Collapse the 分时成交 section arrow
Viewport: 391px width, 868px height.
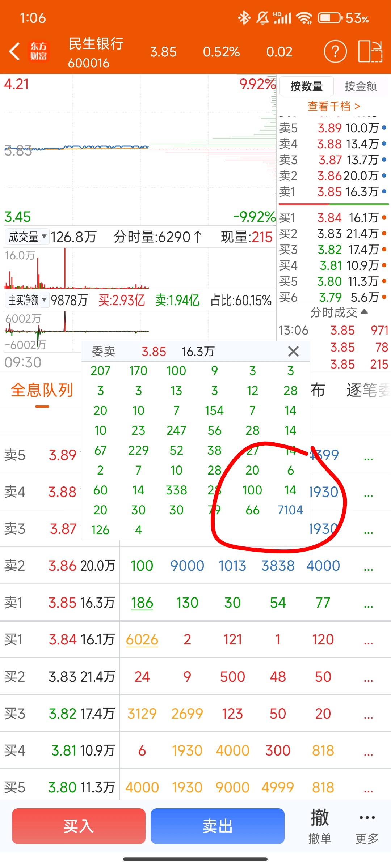pos(365,311)
